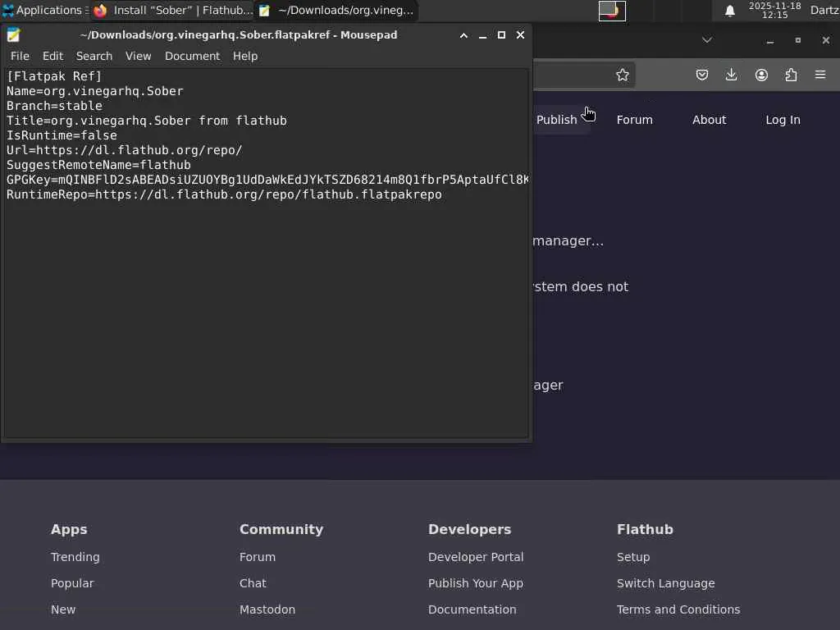Open the Pocket save icon
This screenshot has height=630, width=840.
tap(702, 75)
